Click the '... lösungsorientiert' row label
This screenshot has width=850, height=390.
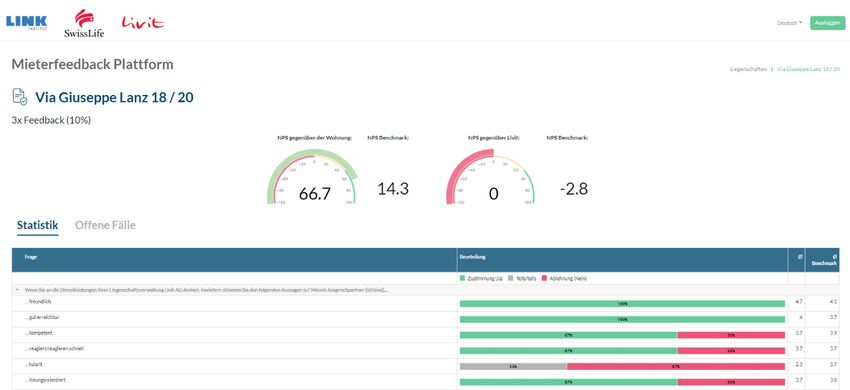pos(45,380)
